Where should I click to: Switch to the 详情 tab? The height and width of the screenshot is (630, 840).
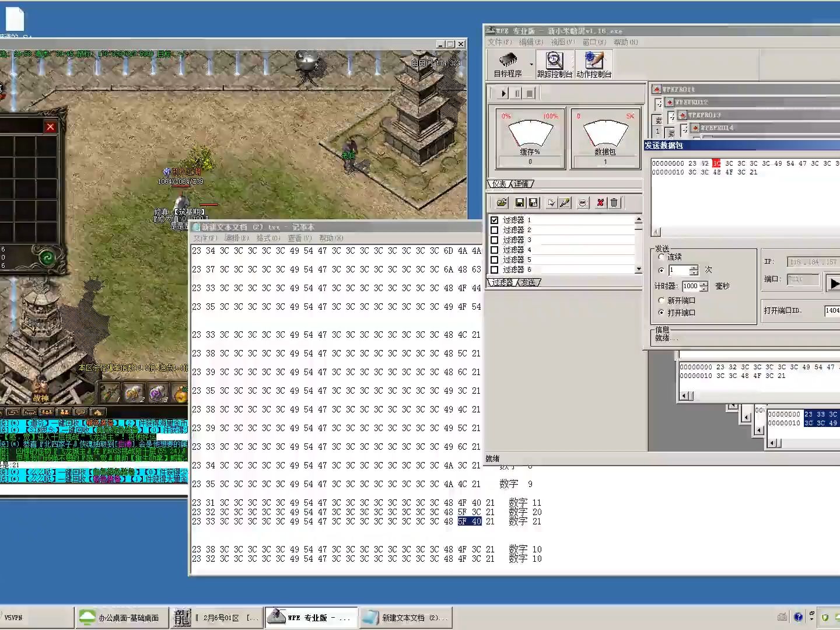(521, 184)
